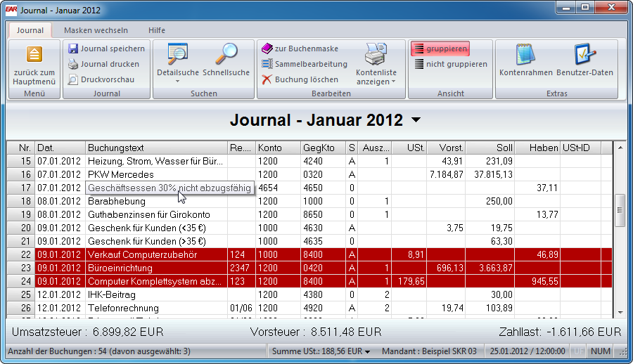Enable the 'gruppieren' view toggle

(x=440, y=48)
